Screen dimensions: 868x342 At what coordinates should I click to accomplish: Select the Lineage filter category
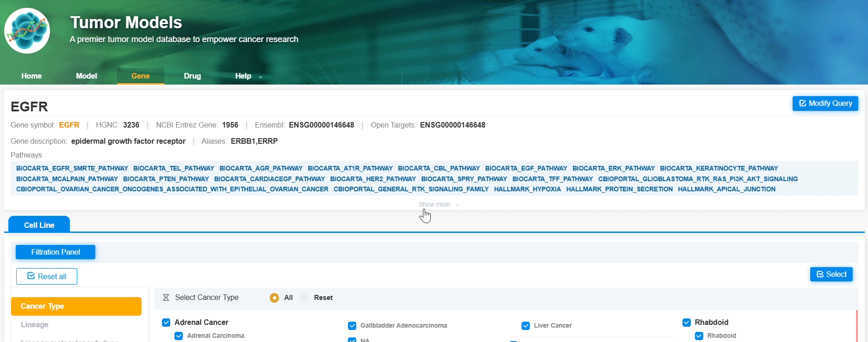[35, 324]
